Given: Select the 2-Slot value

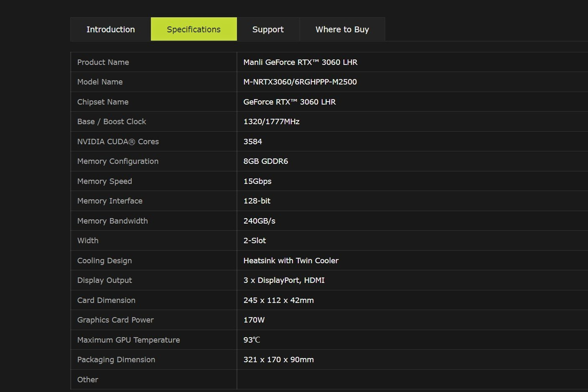Looking at the screenshot, I should tap(255, 240).
